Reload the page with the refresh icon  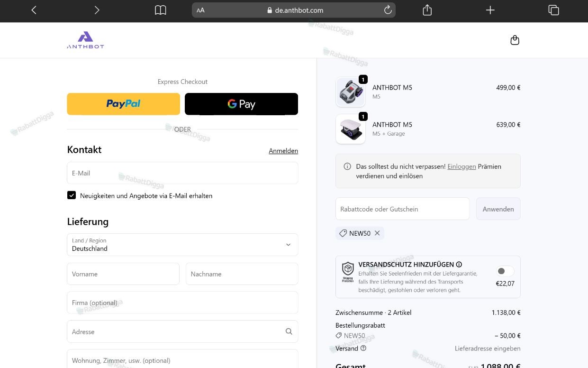(388, 10)
